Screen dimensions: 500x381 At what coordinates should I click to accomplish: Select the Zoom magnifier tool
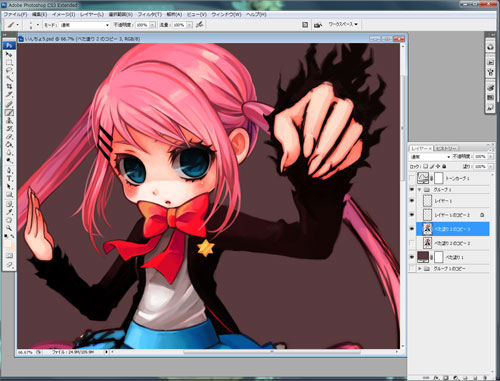pos(9,228)
